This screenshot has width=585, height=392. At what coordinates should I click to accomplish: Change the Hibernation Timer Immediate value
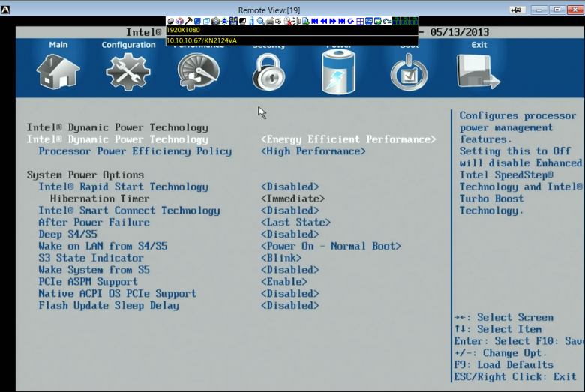292,199
